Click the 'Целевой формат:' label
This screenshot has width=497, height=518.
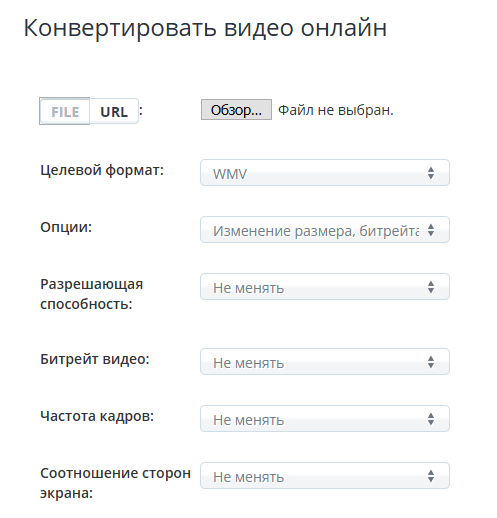pyautogui.click(x=102, y=170)
